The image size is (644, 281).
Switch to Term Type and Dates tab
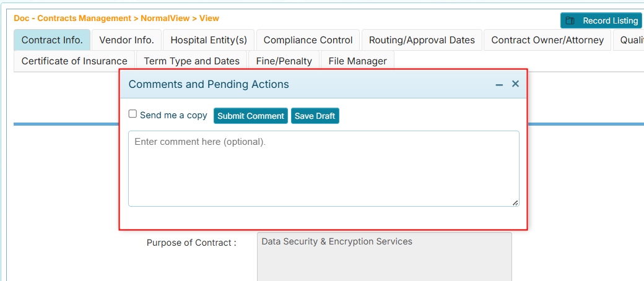click(x=191, y=61)
